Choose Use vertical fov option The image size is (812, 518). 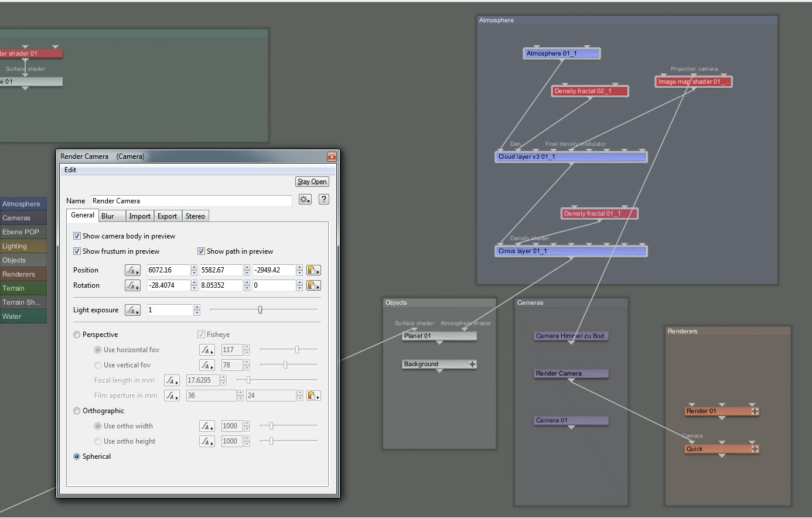[98, 365]
